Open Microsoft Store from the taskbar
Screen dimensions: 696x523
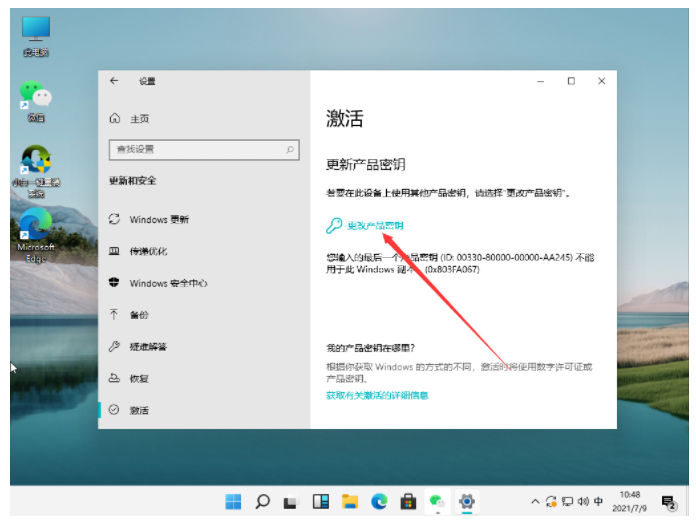tap(408, 501)
